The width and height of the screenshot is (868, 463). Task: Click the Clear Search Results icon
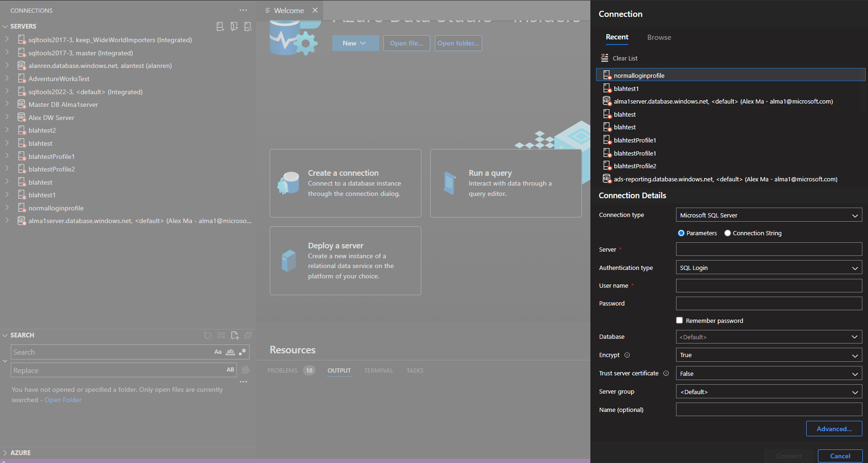pyautogui.click(x=221, y=335)
